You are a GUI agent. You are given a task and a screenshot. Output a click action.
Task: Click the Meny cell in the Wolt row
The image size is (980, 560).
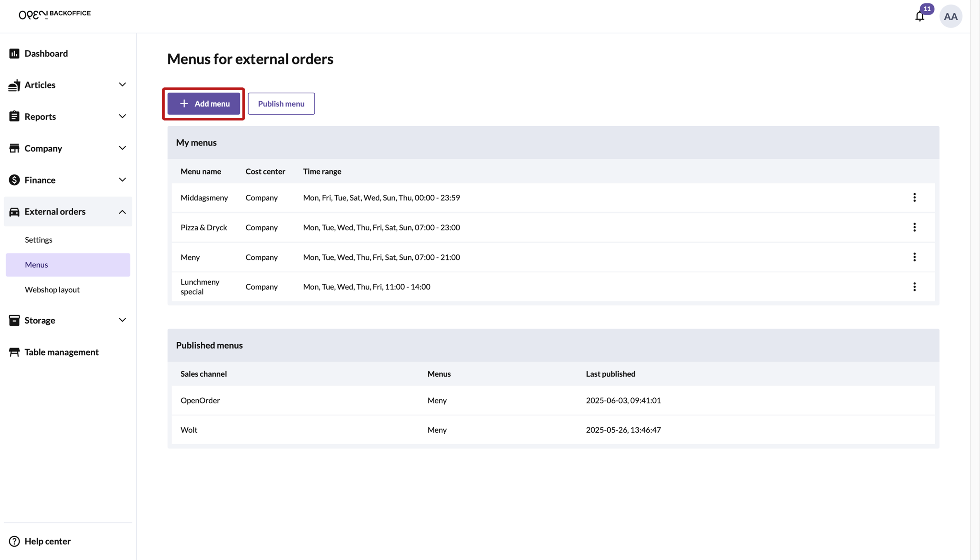click(437, 430)
